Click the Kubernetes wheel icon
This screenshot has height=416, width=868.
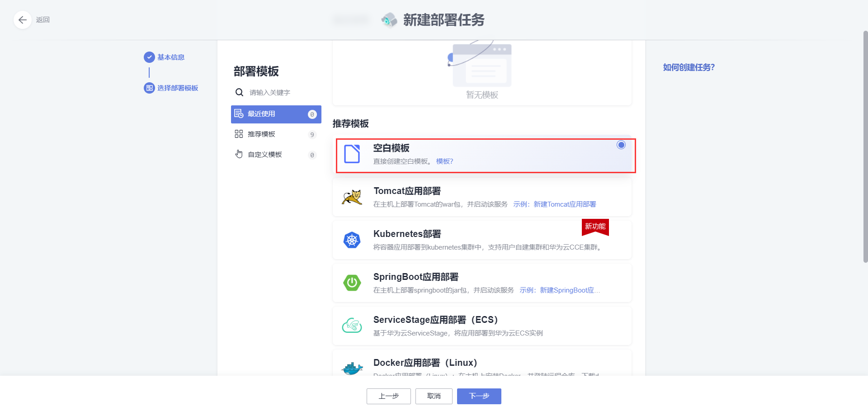point(352,240)
